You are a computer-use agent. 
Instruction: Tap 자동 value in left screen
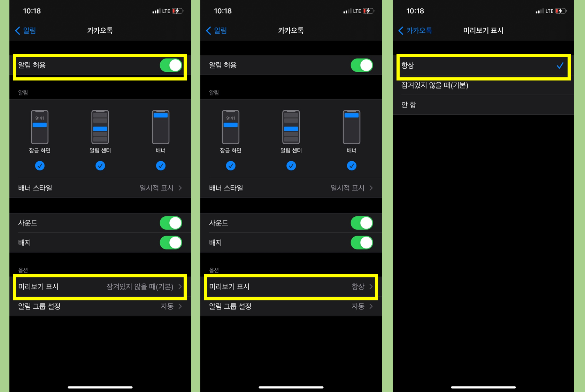click(167, 306)
